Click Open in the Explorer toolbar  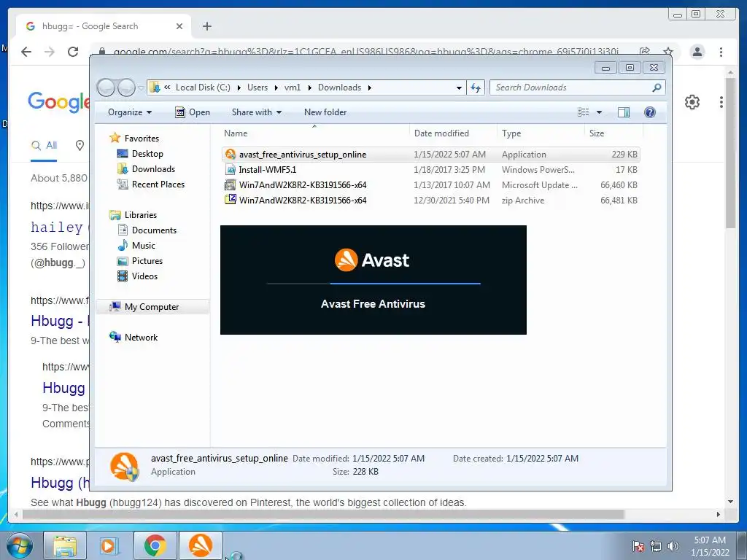pos(193,112)
